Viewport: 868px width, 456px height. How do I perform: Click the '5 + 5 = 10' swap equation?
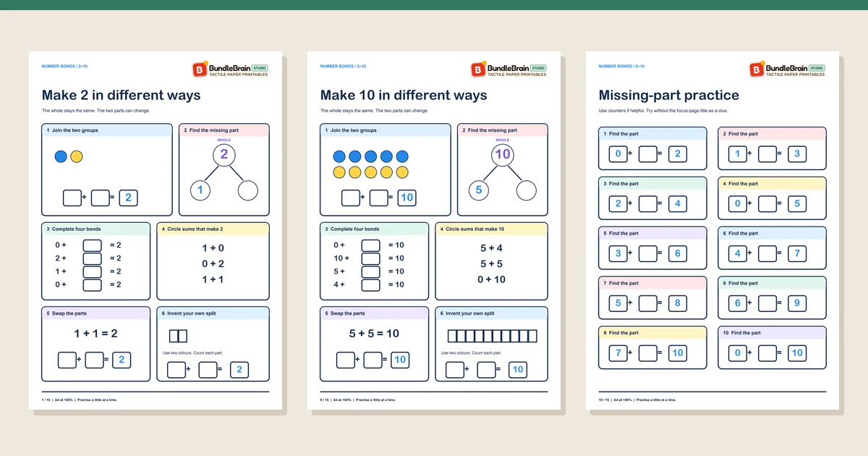pos(374,334)
